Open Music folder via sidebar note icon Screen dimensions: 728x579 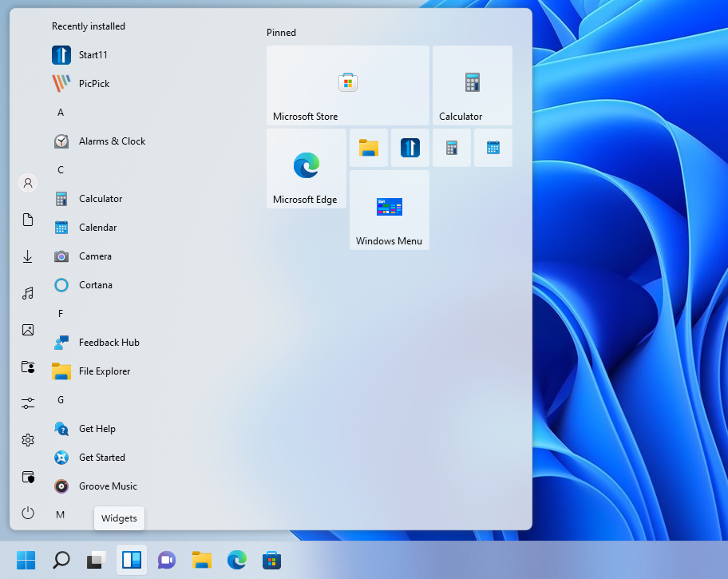[28, 293]
